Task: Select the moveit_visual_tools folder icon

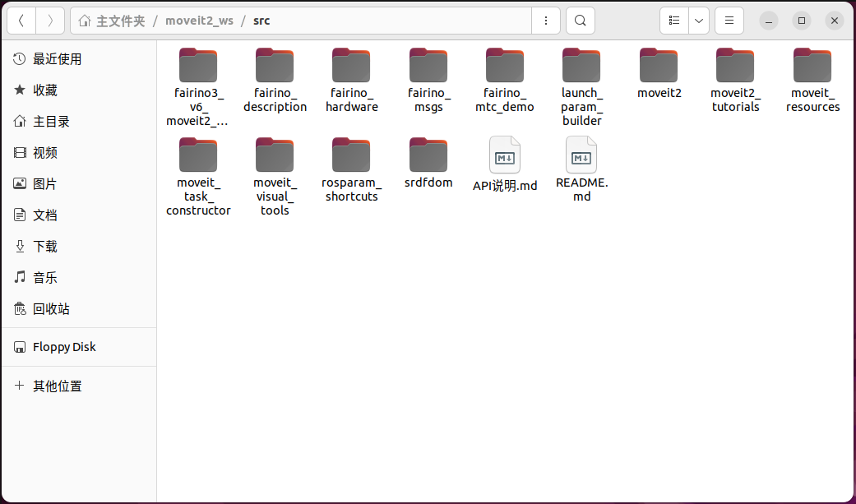Action: (275, 155)
